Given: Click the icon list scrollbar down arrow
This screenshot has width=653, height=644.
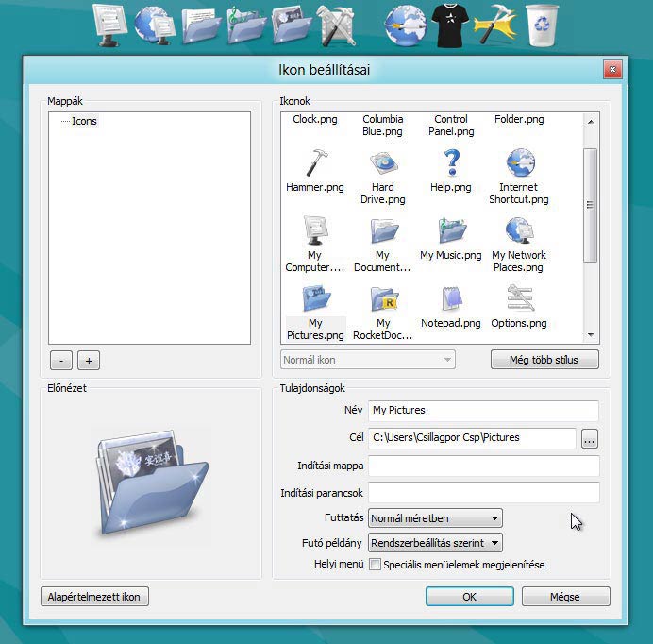Looking at the screenshot, I should (x=591, y=335).
